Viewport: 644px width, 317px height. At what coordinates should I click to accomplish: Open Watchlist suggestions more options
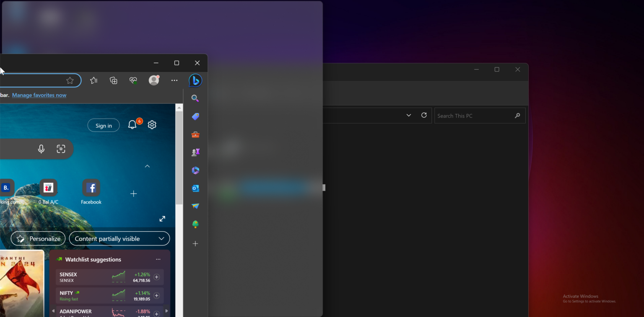tap(158, 260)
